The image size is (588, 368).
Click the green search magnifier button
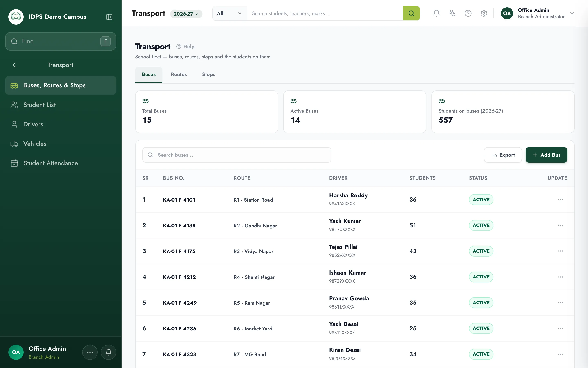tap(411, 13)
